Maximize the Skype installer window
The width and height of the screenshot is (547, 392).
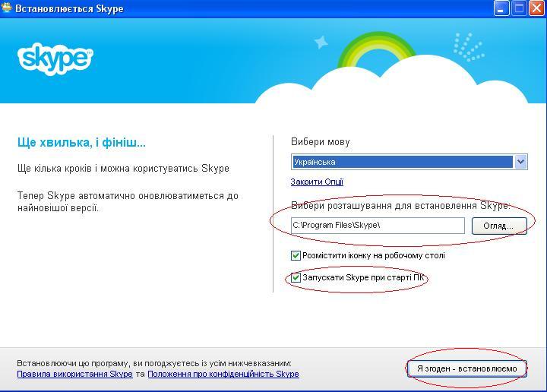point(519,8)
